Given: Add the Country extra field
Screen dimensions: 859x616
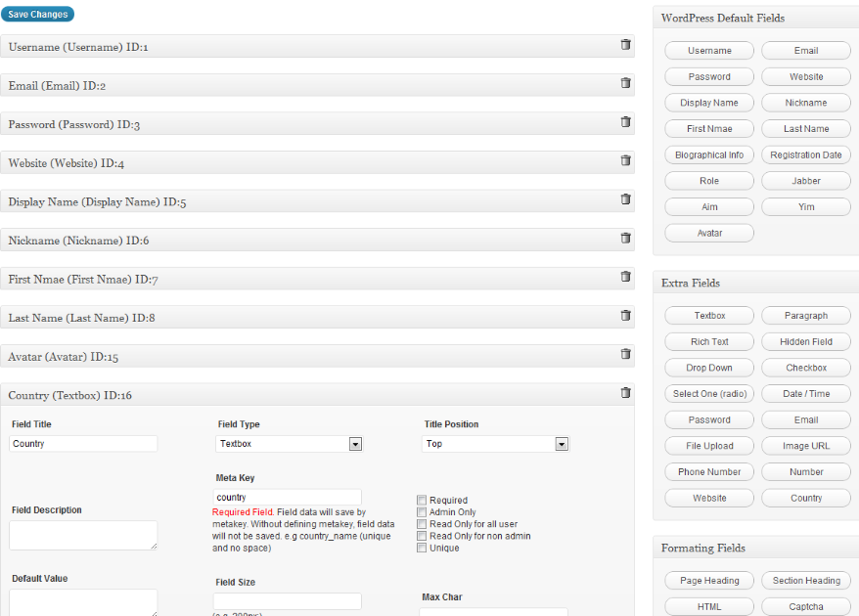Looking at the screenshot, I should (806, 499).
